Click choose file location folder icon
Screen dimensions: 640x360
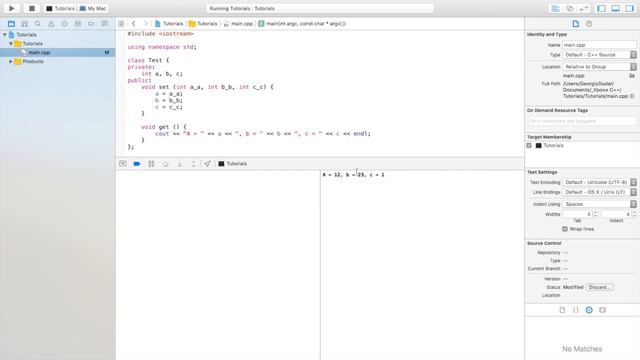(632, 76)
